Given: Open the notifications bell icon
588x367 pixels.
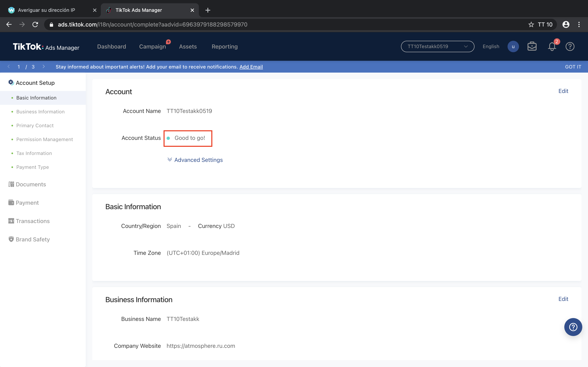Looking at the screenshot, I should coord(552,46).
